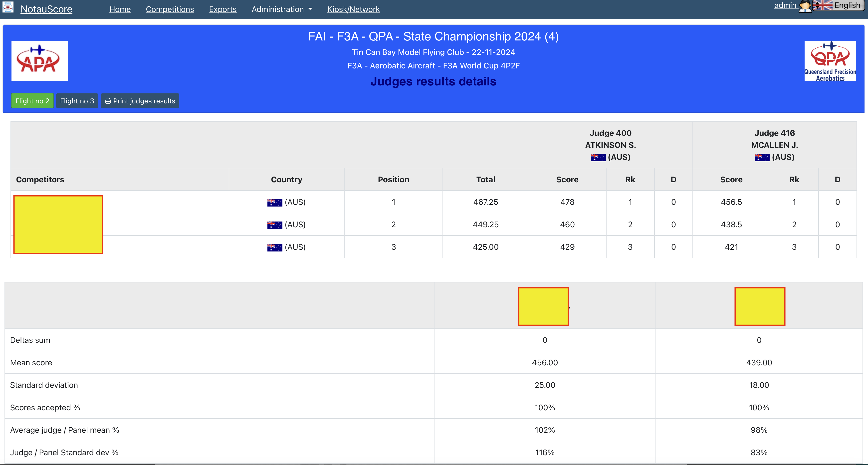Click the QPA Queensland Precision Aerobatics logo
Image resolution: width=868 pixels, height=465 pixels.
[x=830, y=61]
